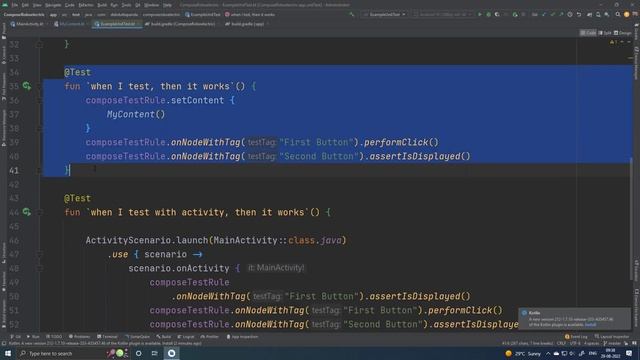Image resolution: width=640 pixels, height=360 pixels.
Task: Click the Git branch status bar widget
Action: (x=611, y=343)
